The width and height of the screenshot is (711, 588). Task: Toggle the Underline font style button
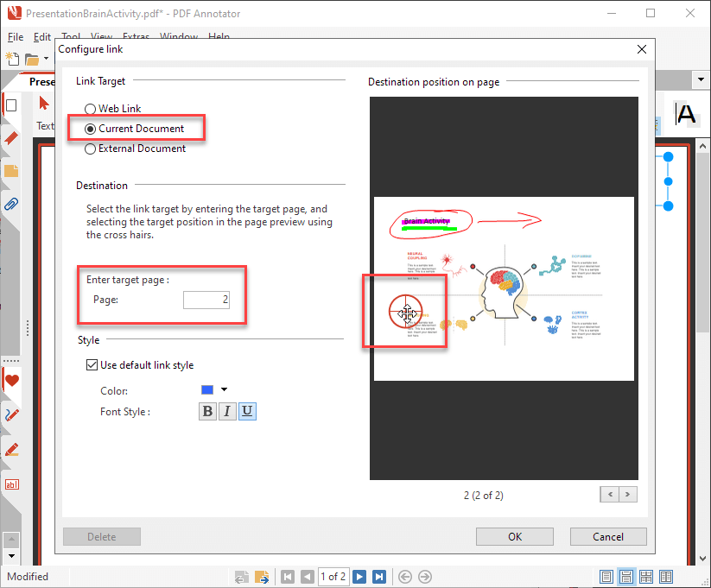tap(247, 412)
